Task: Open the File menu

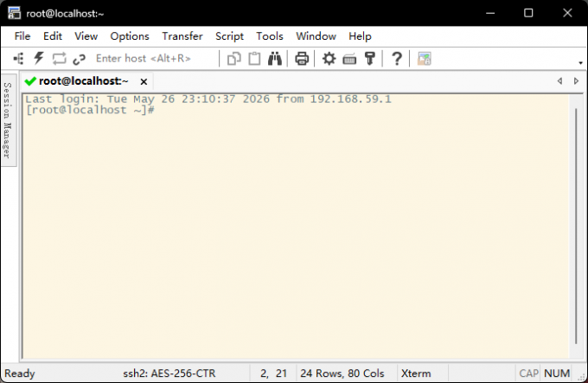Action: coord(22,36)
